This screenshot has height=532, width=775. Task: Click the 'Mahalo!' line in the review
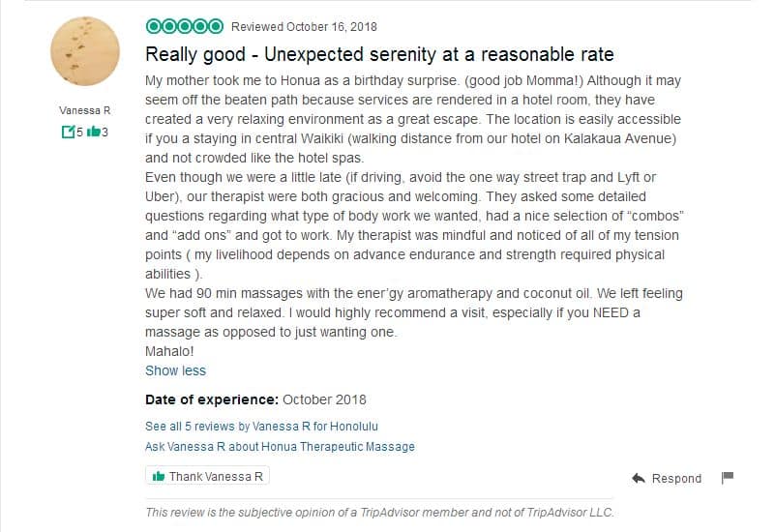tap(169, 351)
